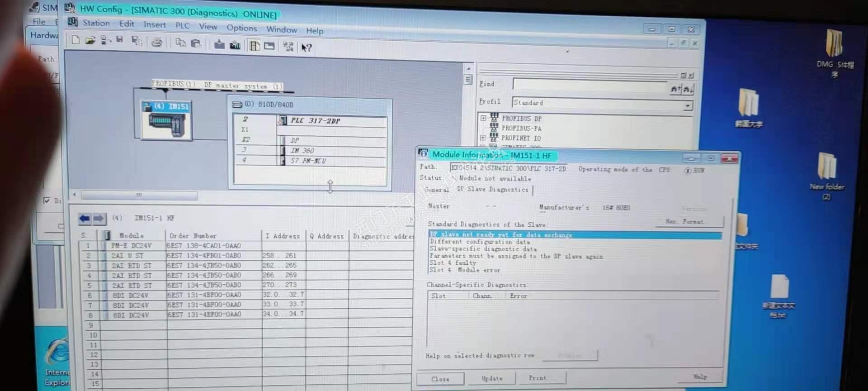Click the Help button in Module Information
Image resolution: width=868 pixels, height=391 pixels.
click(700, 377)
